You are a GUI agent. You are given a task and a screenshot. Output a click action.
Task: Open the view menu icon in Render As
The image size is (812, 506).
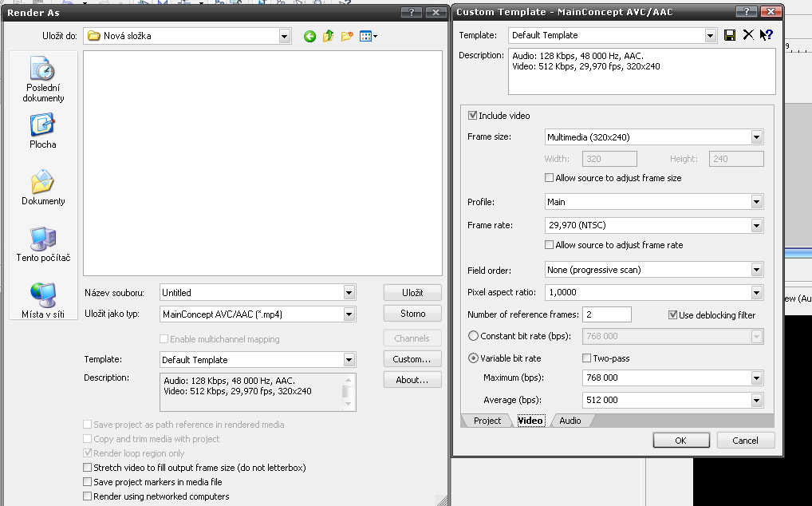click(369, 36)
